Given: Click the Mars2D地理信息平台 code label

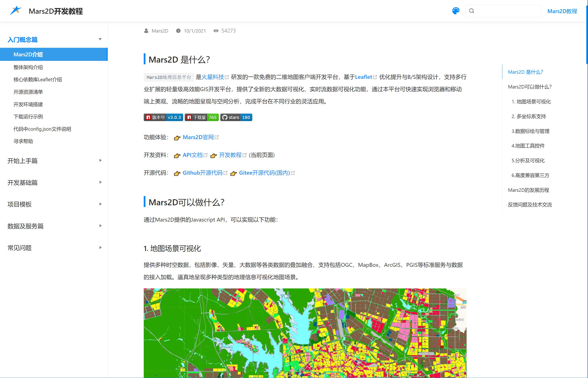Looking at the screenshot, I should 169,77.
